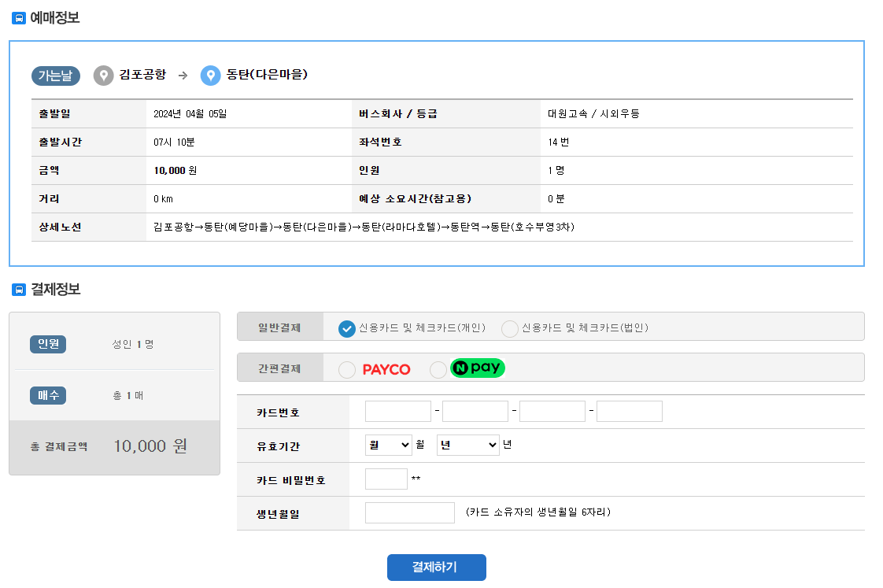
Task: Choose PAYCO as payment method
Action: pos(347,368)
